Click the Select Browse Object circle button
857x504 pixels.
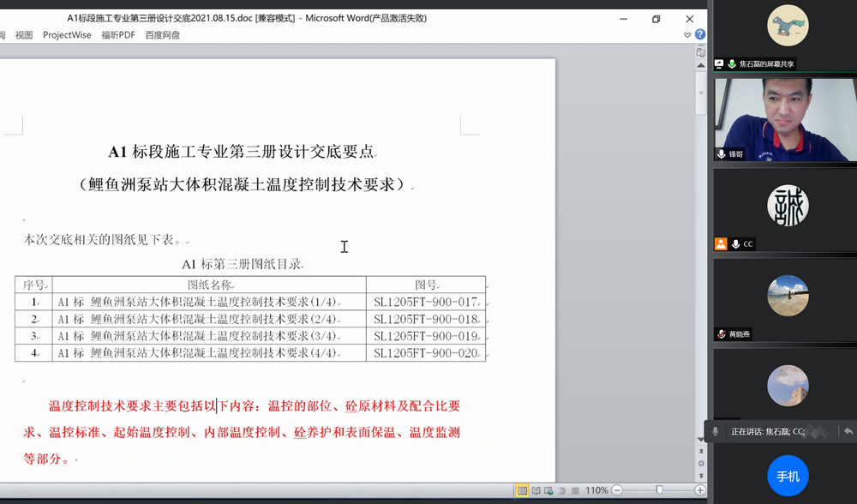coord(700,463)
